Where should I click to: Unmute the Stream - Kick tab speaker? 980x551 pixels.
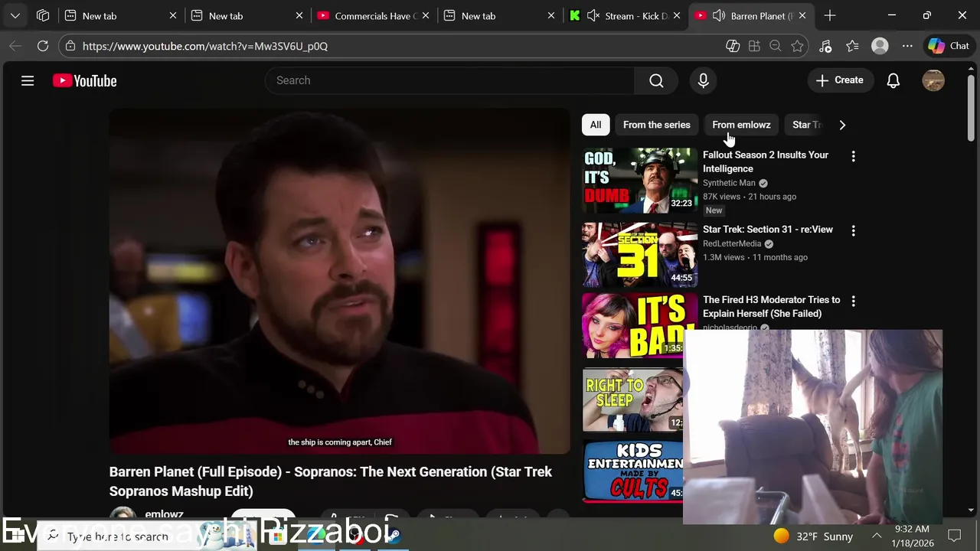click(x=593, y=15)
